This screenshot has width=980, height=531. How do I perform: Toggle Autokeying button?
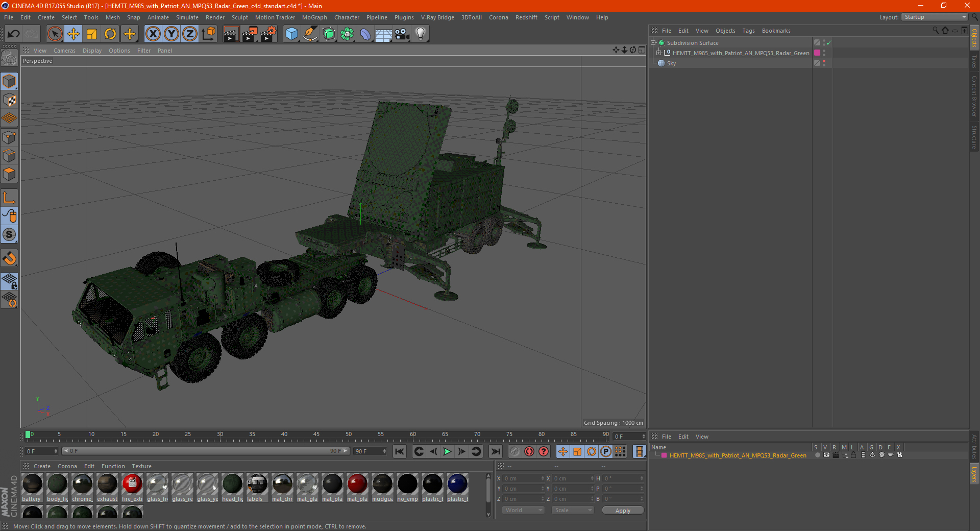529,451
